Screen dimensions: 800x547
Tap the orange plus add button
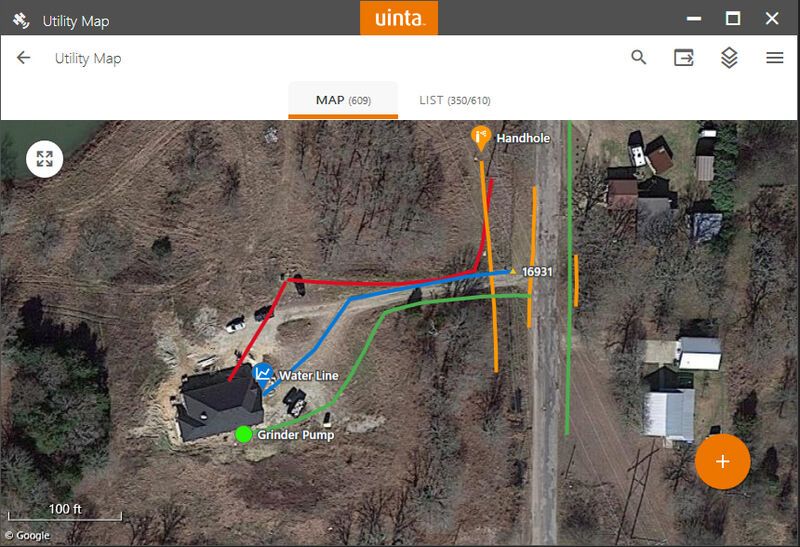[x=722, y=461]
